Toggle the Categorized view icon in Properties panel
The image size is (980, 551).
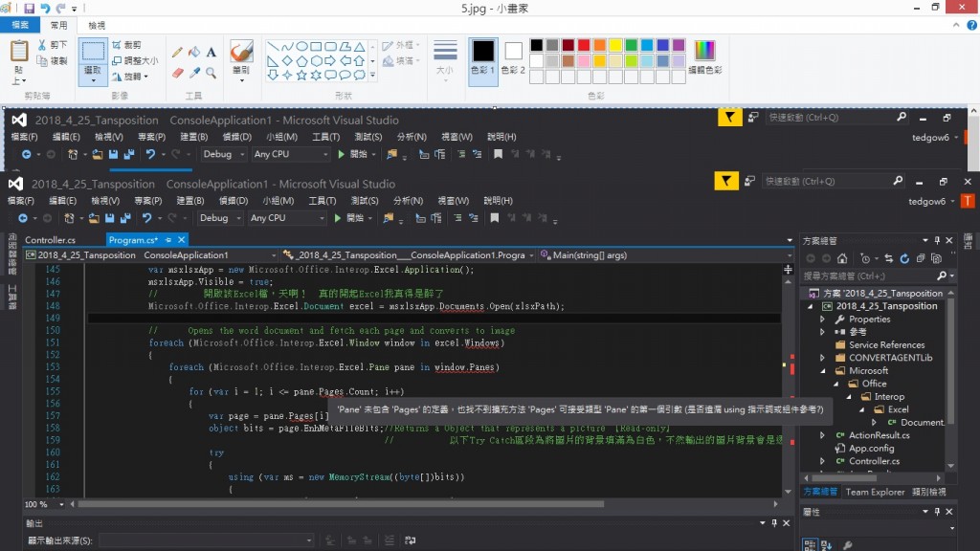coord(810,545)
